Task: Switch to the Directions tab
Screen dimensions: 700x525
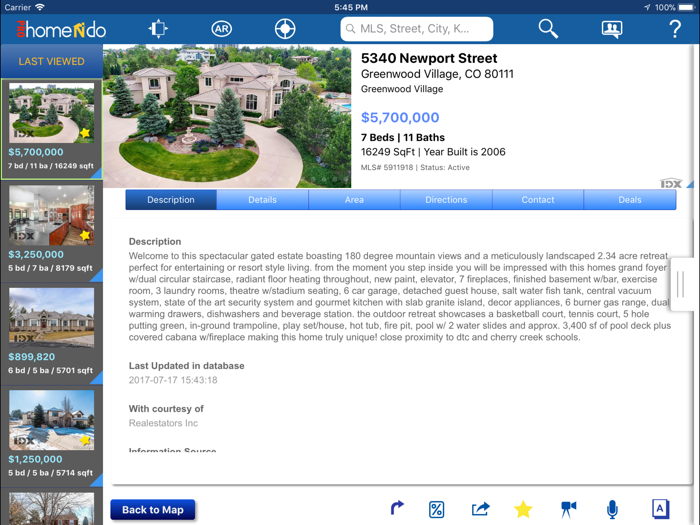Action: point(446,200)
